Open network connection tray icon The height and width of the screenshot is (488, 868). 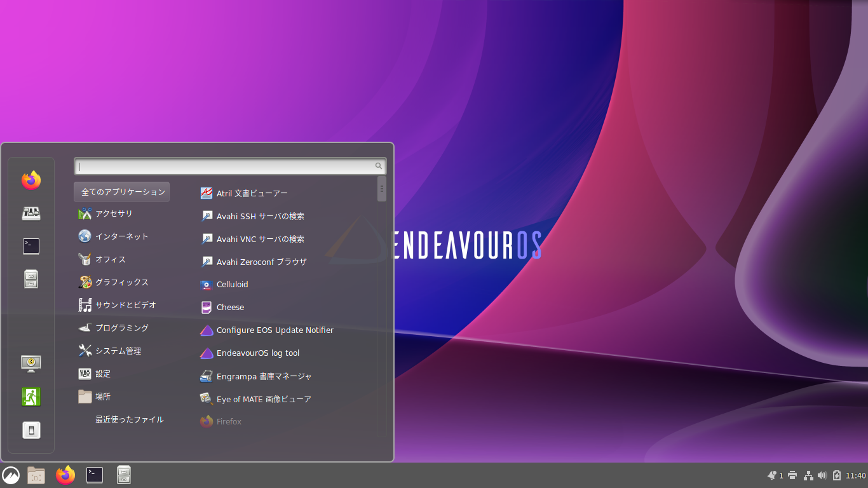point(808,475)
